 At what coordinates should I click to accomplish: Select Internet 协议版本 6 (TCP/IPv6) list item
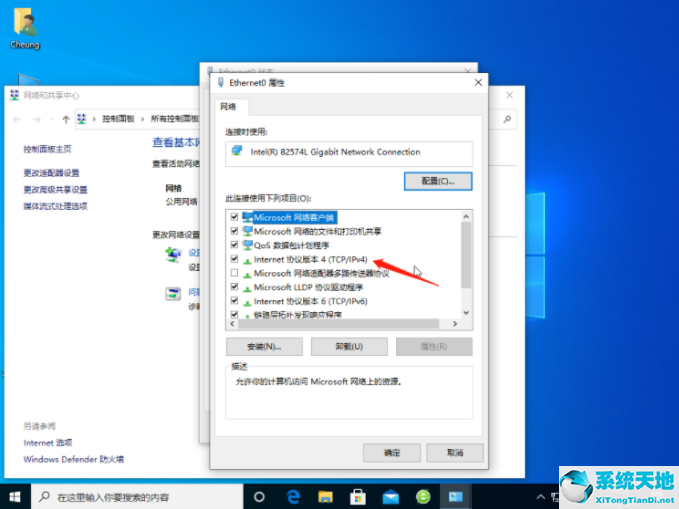[x=310, y=300]
